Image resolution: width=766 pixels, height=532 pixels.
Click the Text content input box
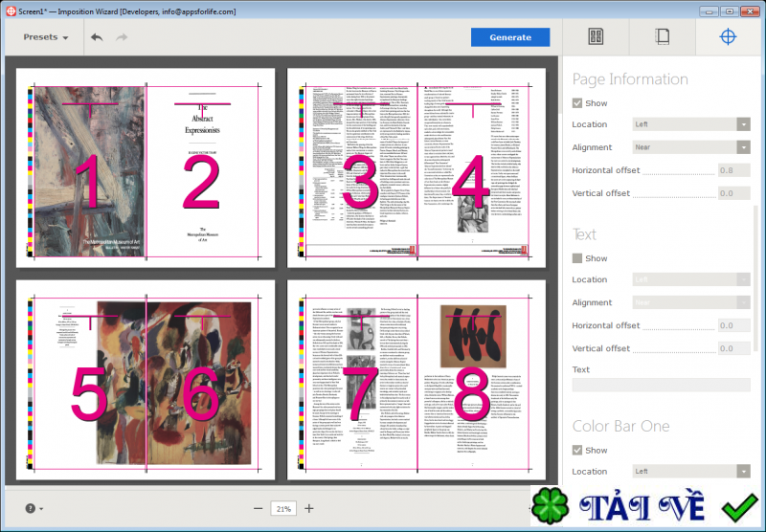661,385
